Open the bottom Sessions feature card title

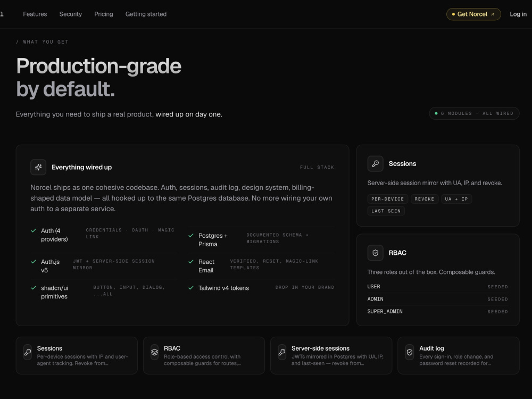(x=49, y=348)
